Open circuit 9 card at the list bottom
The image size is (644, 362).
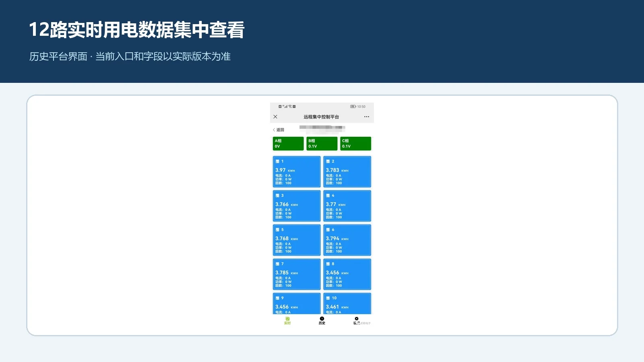297,304
